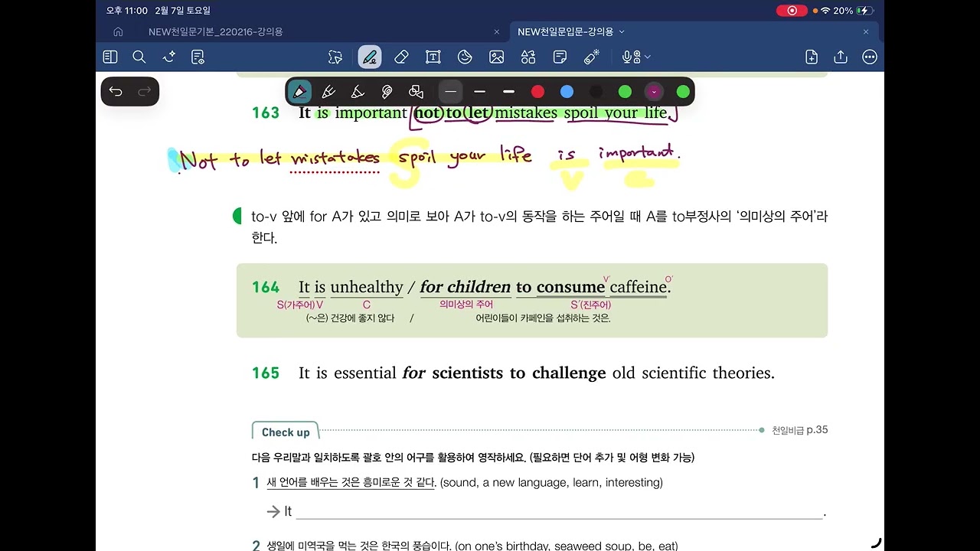
Task: Undo the last stroke
Action: (116, 92)
